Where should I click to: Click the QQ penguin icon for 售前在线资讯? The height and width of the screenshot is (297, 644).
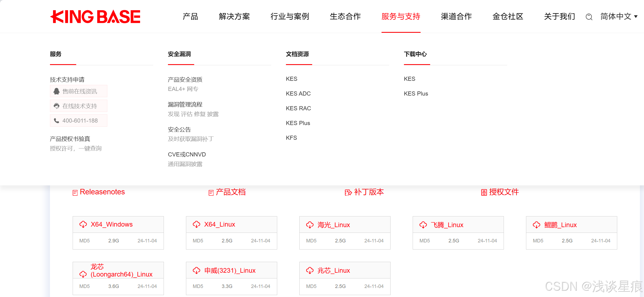[x=57, y=91]
